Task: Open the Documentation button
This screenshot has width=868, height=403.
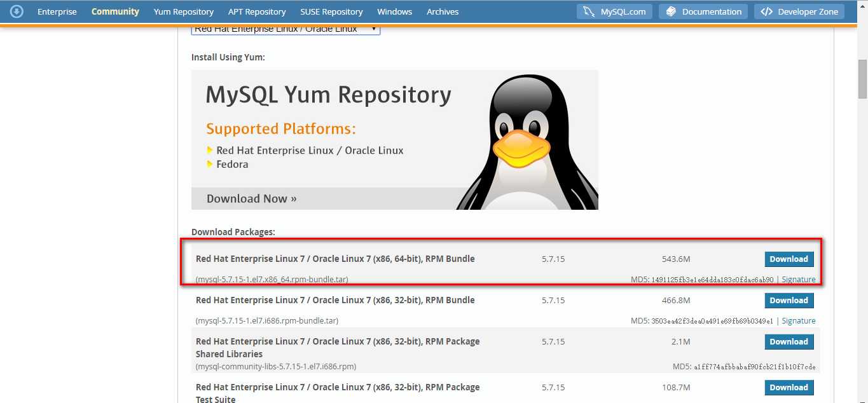Action: click(x=704, y=11)
